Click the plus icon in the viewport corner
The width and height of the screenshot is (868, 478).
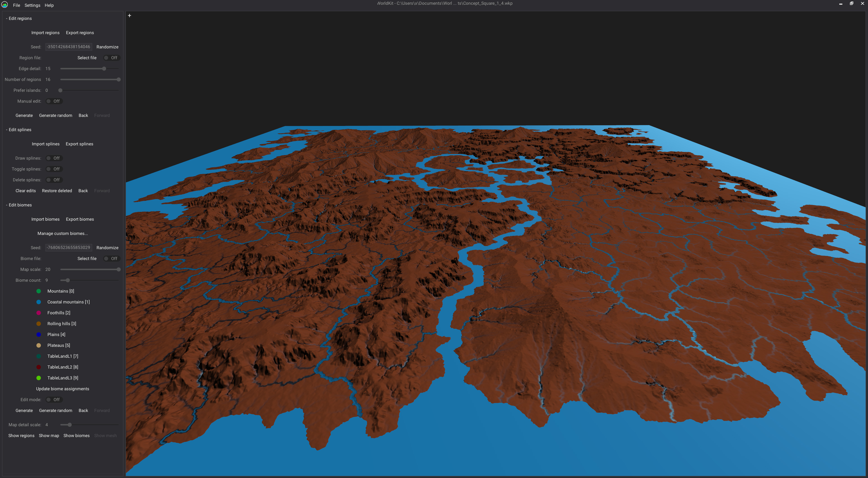coord(129,15)
